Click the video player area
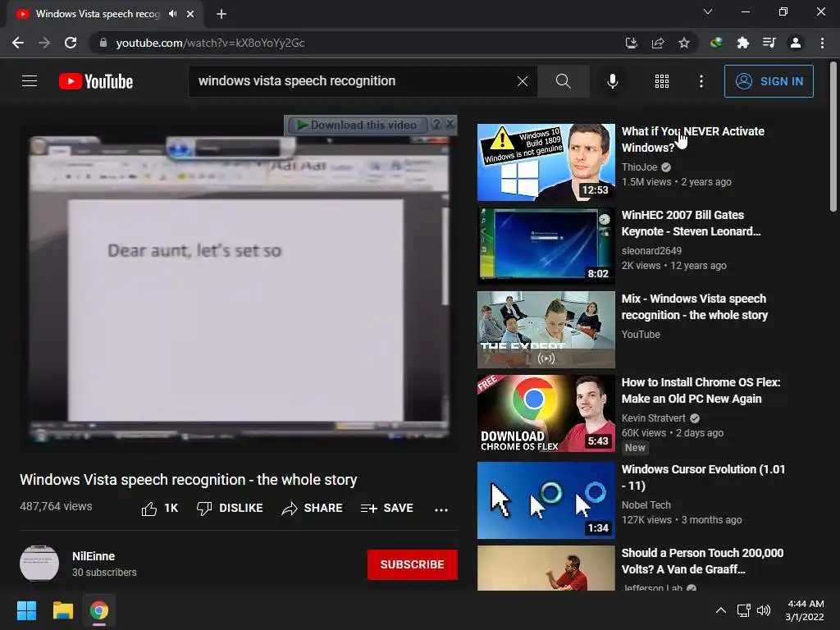Viewport: 840px width, 630px height. [x=239, y=288]
